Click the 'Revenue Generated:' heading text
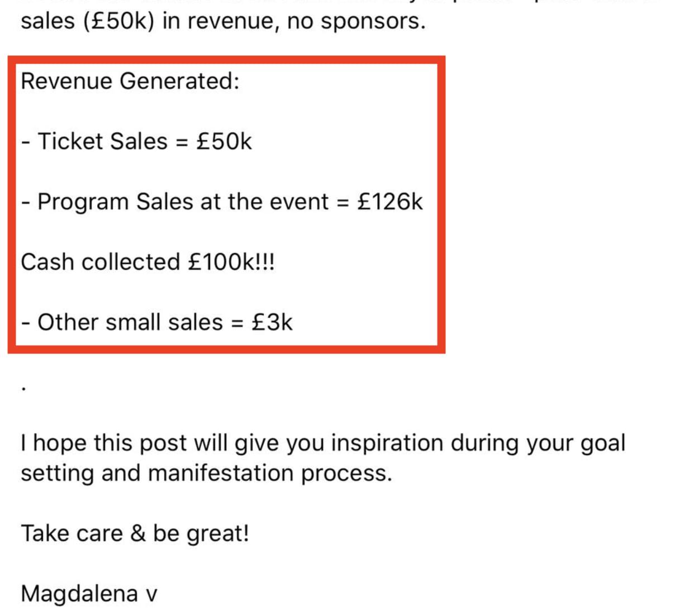694x616 pixels. [130, 81]
